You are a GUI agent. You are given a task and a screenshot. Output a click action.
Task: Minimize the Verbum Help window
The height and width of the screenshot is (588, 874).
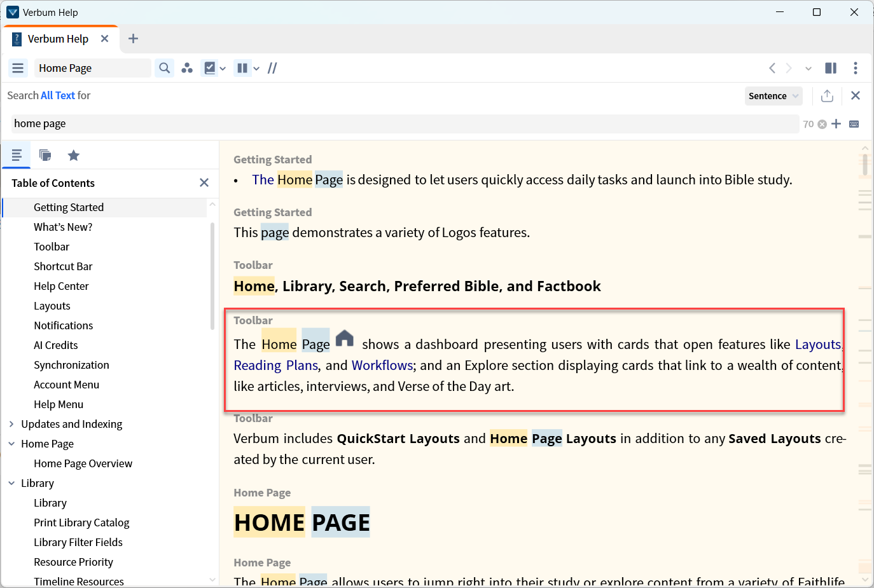(x=780, y=12)
